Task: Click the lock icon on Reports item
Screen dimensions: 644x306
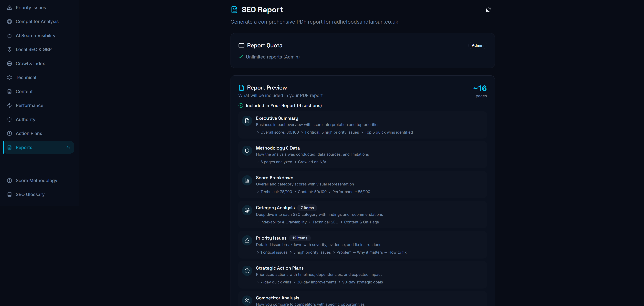Action: pyautogui.click(x=68, y=147)
